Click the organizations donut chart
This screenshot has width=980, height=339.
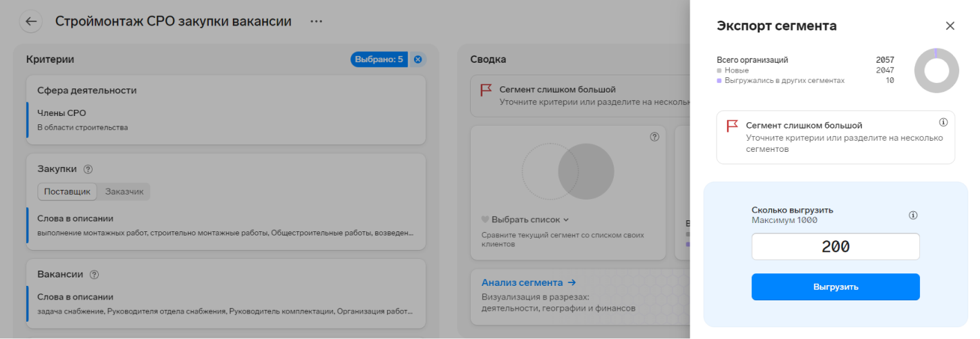click(x=936, y=70)
